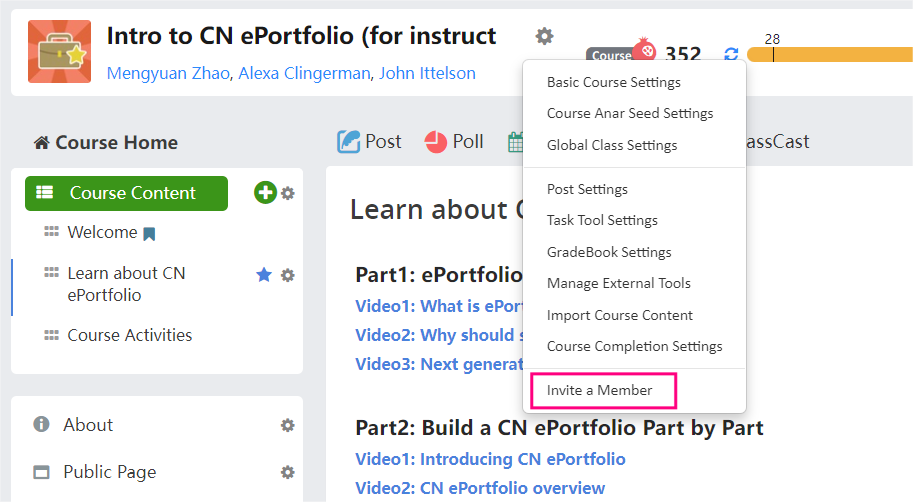
Task: Open the Public Page gear settings
Action: point(288,472)
